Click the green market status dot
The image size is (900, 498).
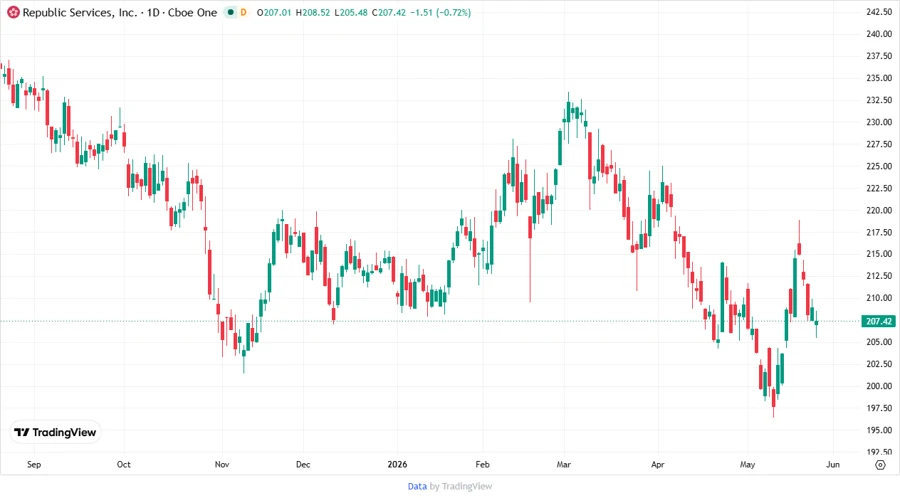click(x=231, y=12)
